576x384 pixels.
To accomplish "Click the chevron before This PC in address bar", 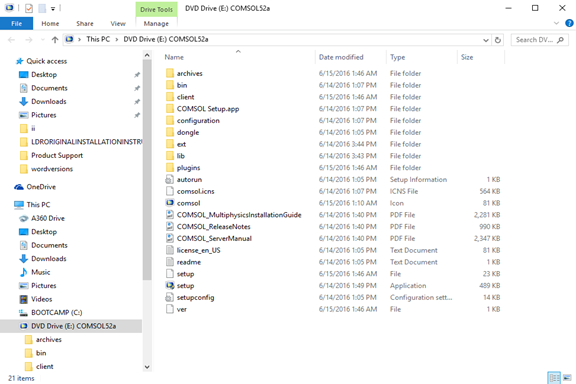I will tap(79, 39).
